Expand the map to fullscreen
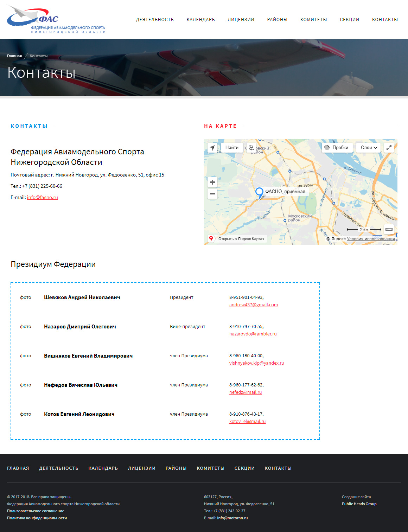This screenshot has height=532, width=408. point(389,148)
